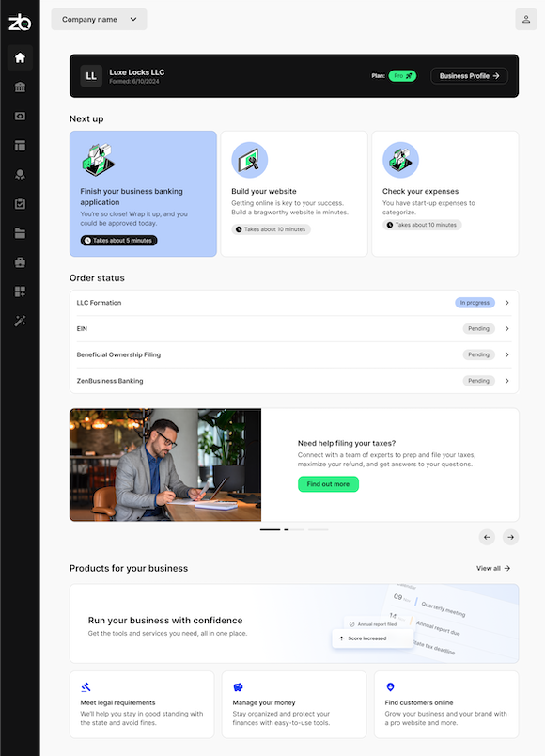Open the folder documents icon in the sidebar

pyautogui.click(x=20, y=233)
